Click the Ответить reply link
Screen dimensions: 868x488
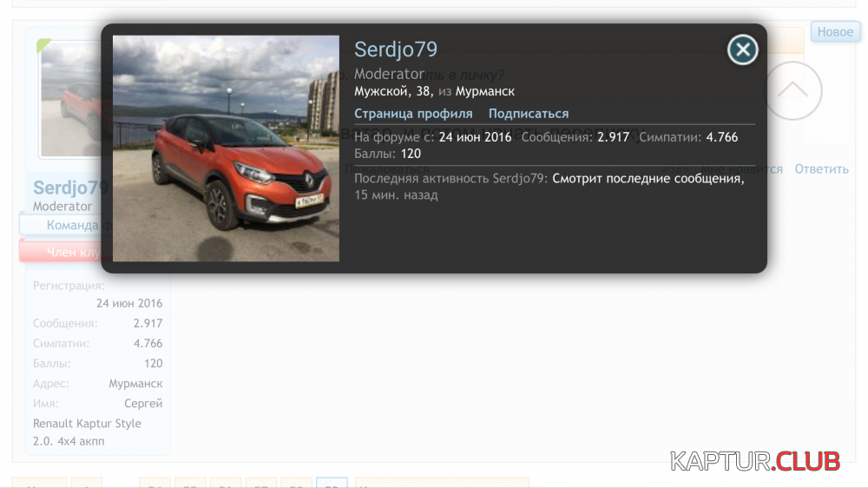[x=821, y=169]
